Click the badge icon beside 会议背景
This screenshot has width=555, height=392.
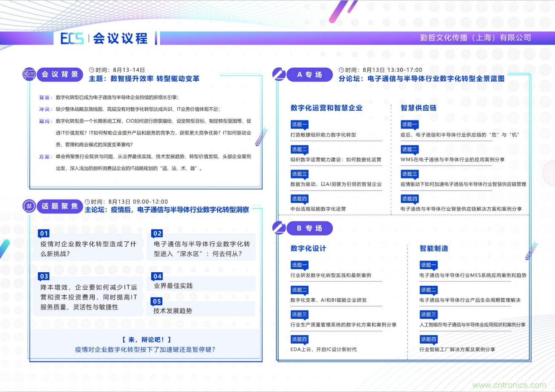point(28,74)
